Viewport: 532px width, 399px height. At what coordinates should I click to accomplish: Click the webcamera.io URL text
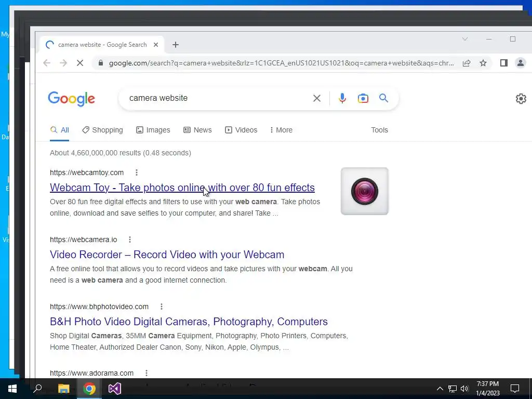[84, 240]
